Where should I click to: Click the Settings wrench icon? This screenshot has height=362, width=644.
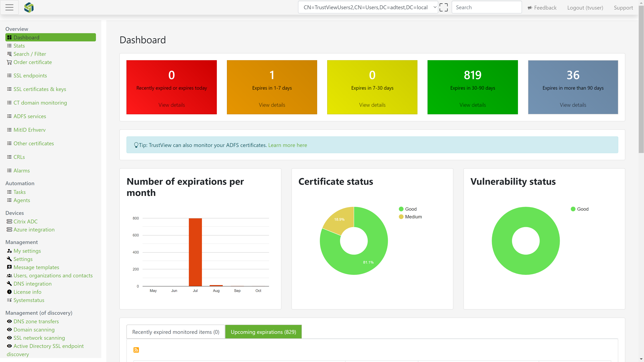10,259
